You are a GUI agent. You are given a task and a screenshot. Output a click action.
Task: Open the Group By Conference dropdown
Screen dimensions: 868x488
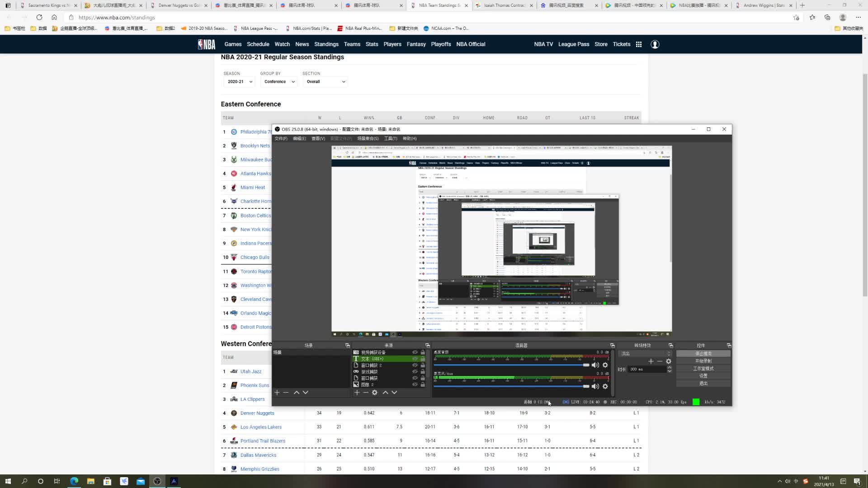pos(279,82)
